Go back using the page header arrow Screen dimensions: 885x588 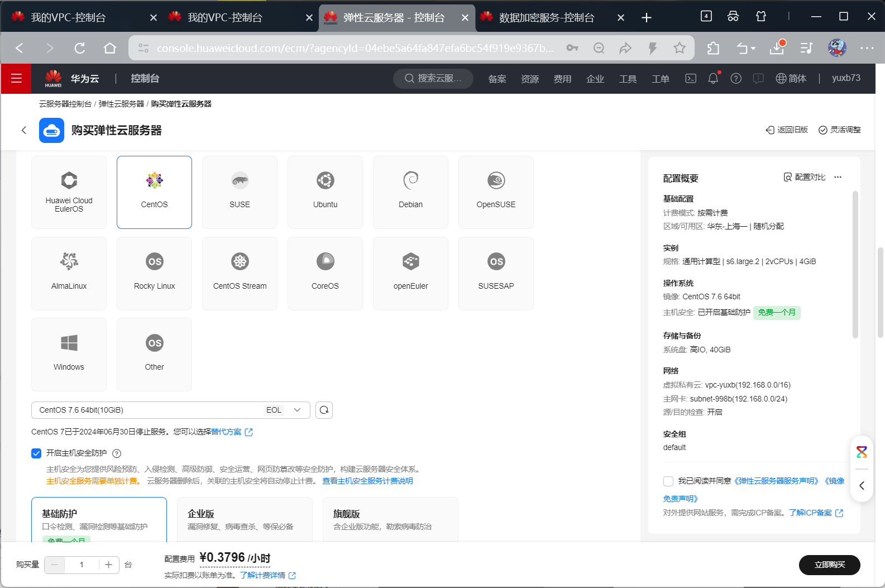(x=23, y=130)
